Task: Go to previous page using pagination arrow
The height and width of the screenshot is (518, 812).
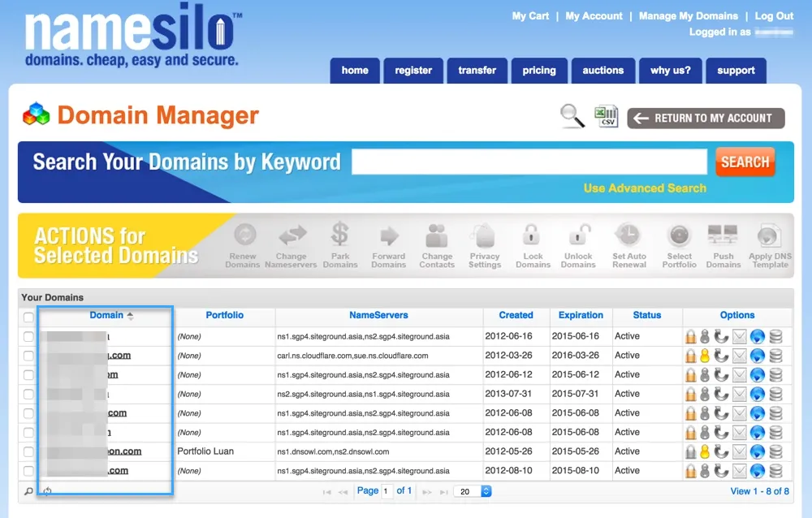Action: click(343, 491)
